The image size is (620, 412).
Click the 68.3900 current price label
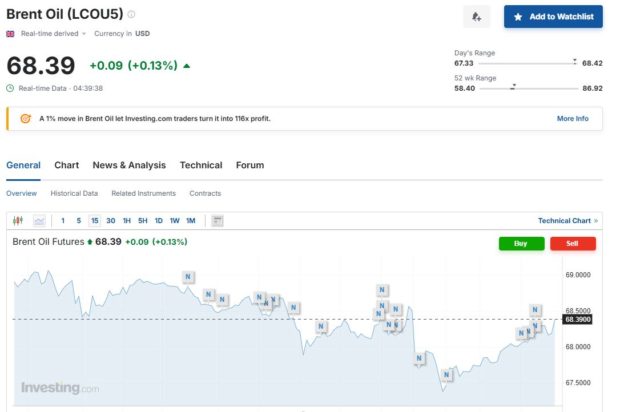point(578,319)
